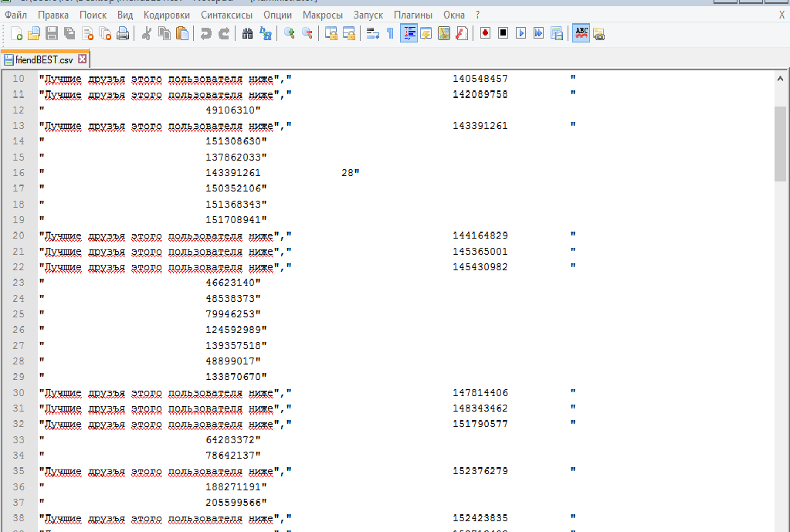
Task: Open the ? help menu
Action: (477, 15)
